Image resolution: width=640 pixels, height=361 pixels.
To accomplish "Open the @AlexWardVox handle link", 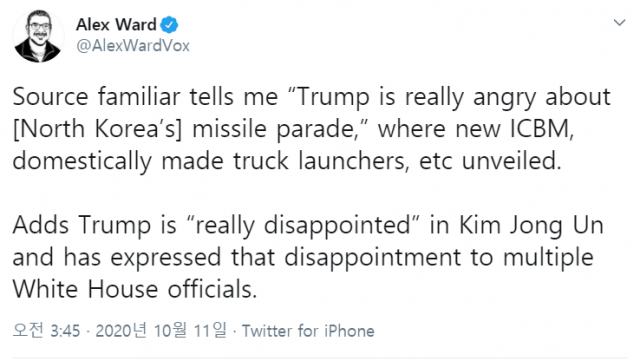I will (133, 45).
